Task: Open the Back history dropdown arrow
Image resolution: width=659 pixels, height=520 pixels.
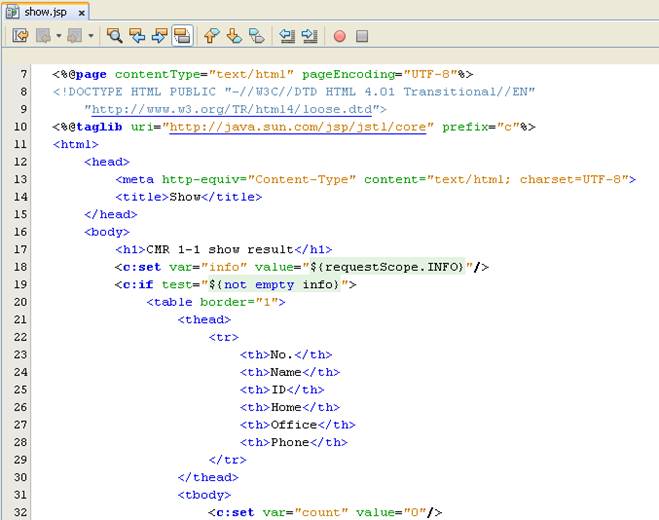Action: click(59, 36)
